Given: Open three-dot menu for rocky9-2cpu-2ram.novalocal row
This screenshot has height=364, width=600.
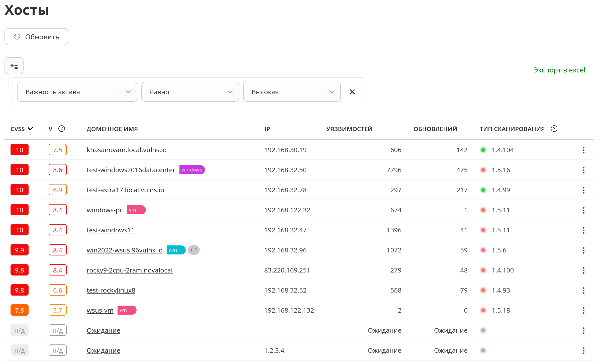Looking at the screenshot, I should [x=583, y=270].
